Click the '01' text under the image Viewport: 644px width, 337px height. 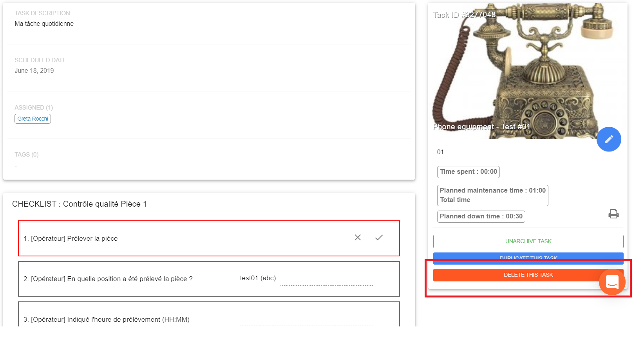[x=440, y=152]
